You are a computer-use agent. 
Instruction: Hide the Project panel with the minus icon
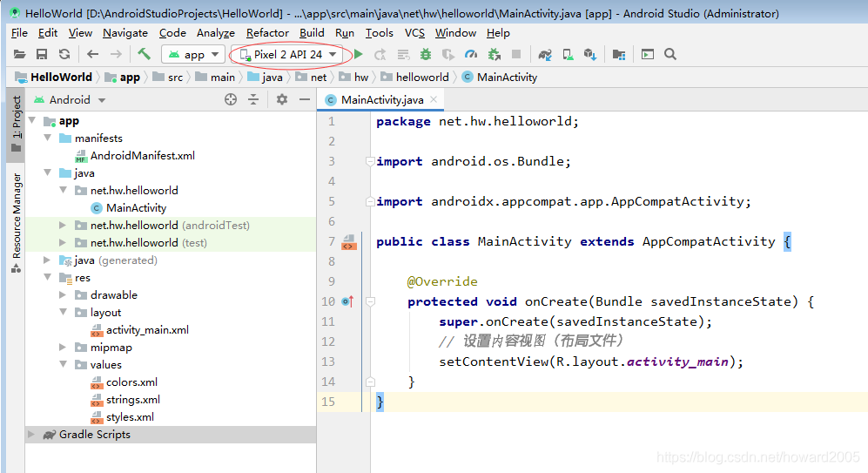coord(305,99)
